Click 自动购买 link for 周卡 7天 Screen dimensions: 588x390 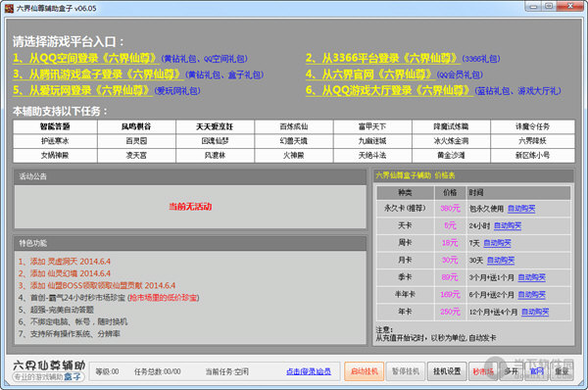pyautogui.click(x=497, y=243)
